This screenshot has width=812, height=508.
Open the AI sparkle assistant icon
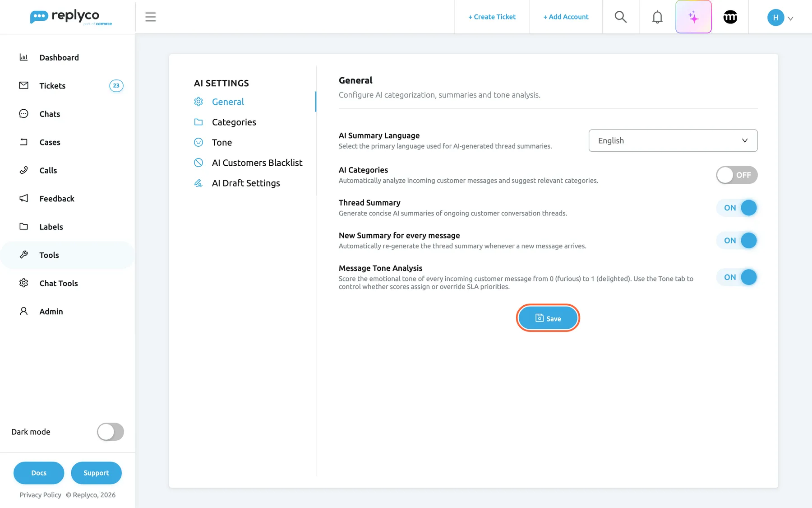click(x=693, y=17)
